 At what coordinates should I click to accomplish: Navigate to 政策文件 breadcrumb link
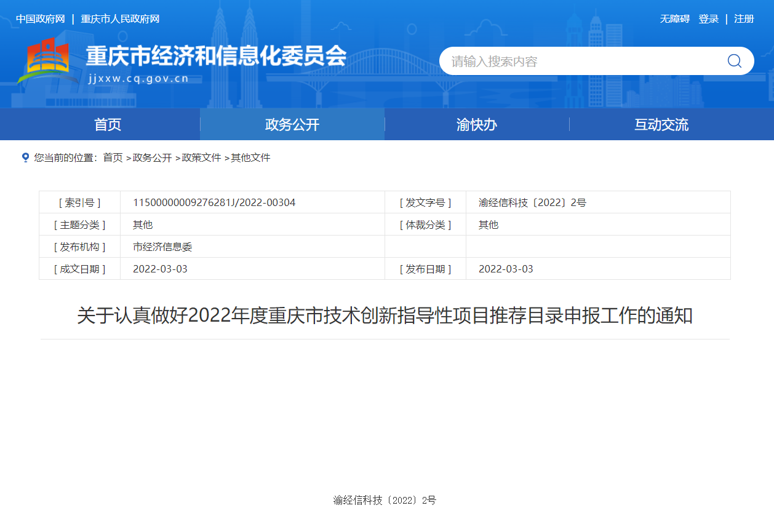201,158
